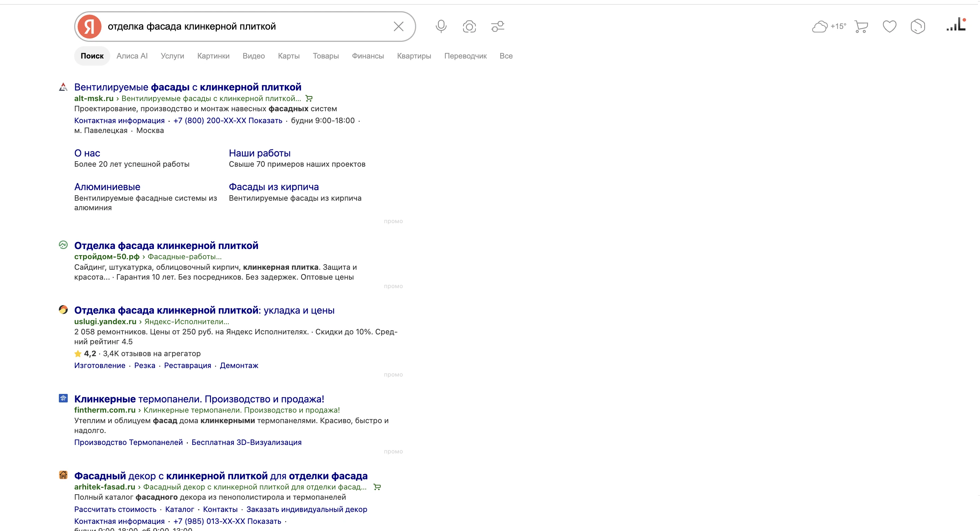Reveal phone number +7 (800) 200-XX-XX
Image resolution: width=980 pixels, height=531 pixels.
pos(228,120)
